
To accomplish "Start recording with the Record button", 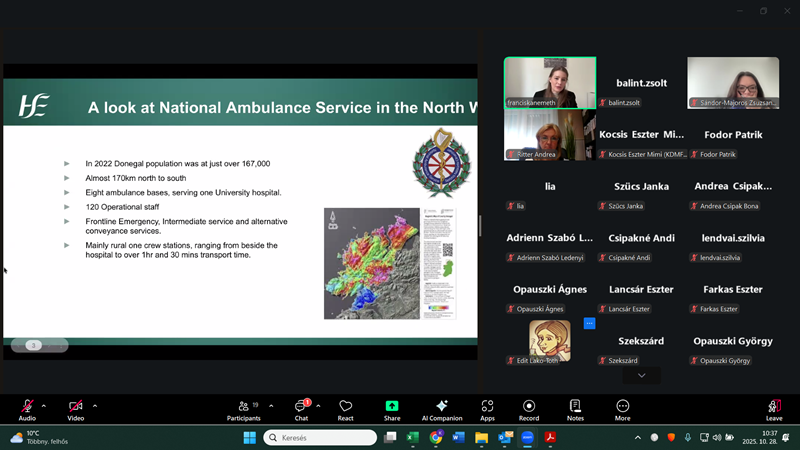I will pyautogui.click(x=529, y=408).
